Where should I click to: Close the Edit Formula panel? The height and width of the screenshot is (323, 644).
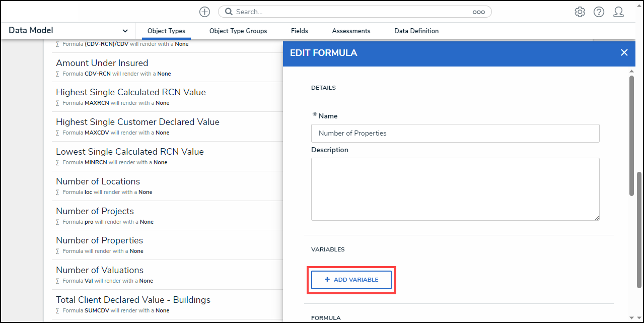click(x=624, y=52)
